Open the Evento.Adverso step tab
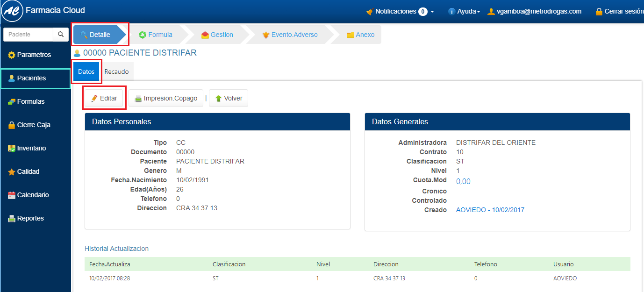Image resolution: width=644 pixels, height=292 pixels. tap(290, 35)
